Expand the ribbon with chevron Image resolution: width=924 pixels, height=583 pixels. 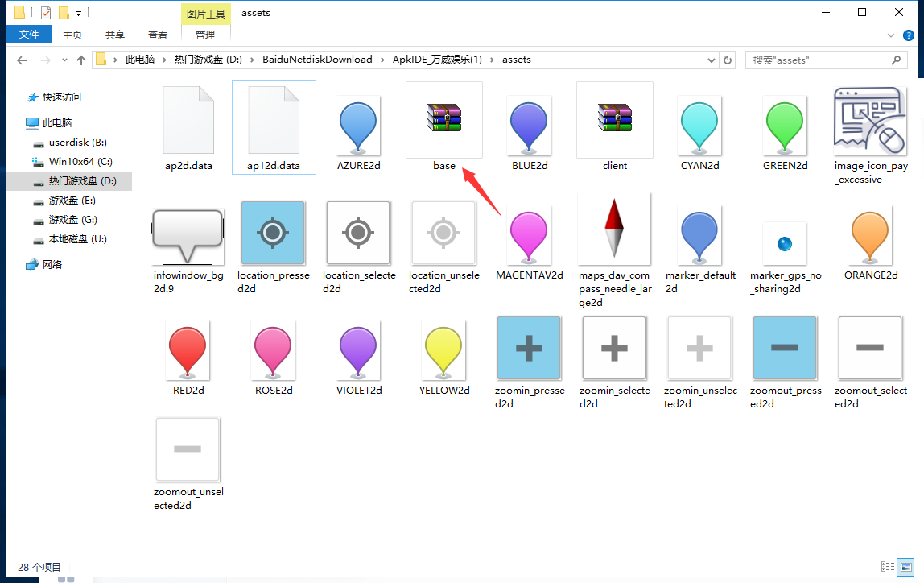click(x=891, y=35)
